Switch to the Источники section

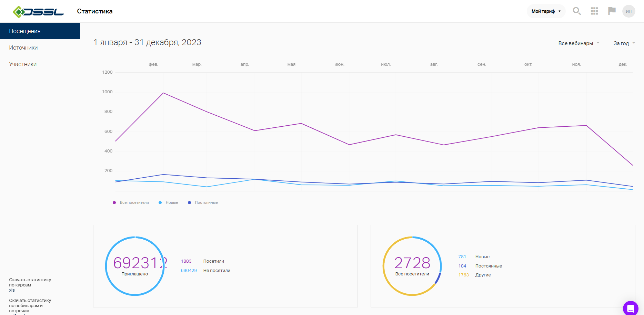coord(23,48)
